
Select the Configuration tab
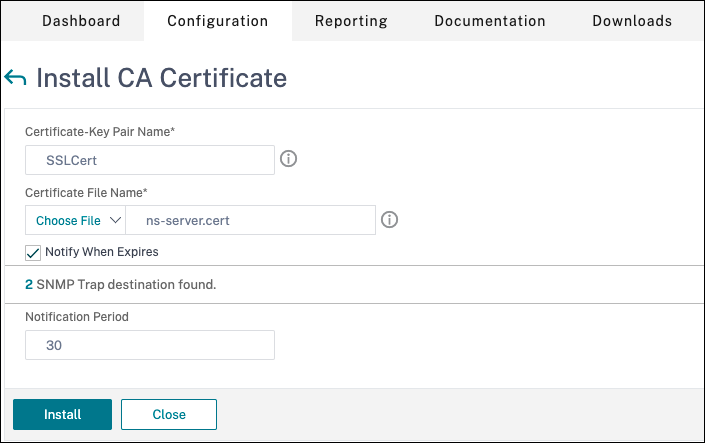[x=217, y=21]
